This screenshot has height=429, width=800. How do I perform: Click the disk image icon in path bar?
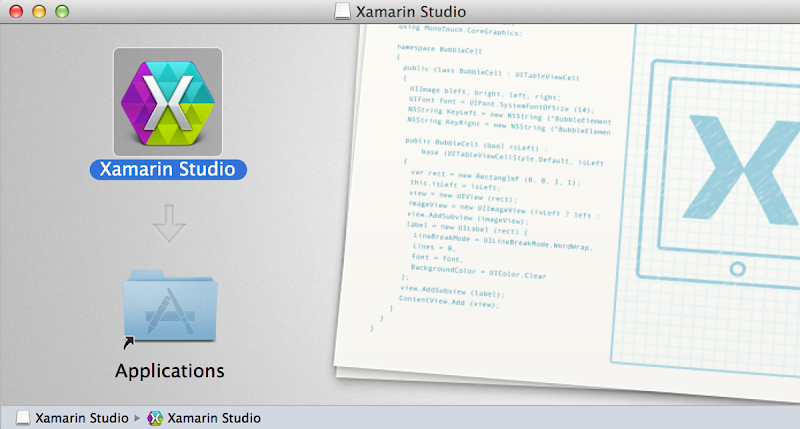pyautogui.click(x=23, y=418)
